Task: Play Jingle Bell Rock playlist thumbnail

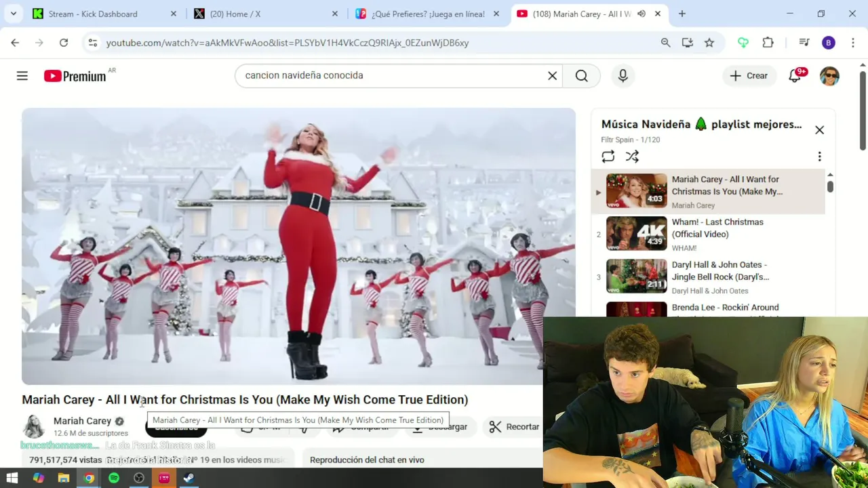Action: click(x=636, y=277)
